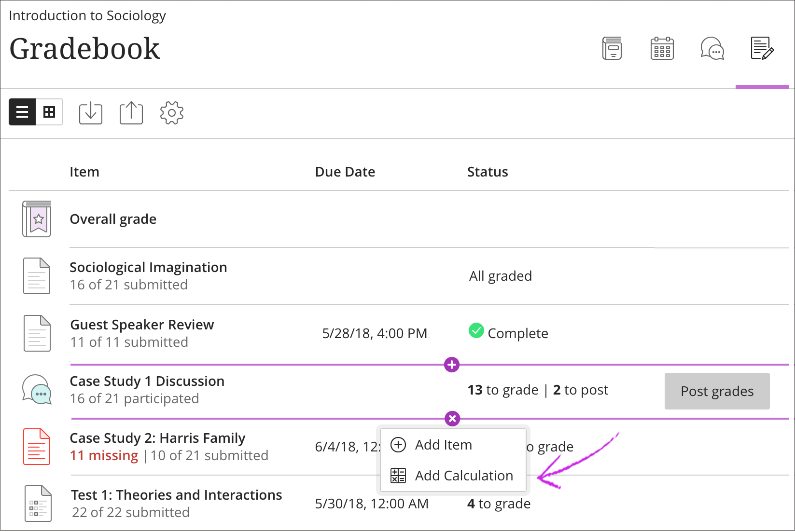Click the download grades icon
Screen dimensions: 795x532
(91, 113)
